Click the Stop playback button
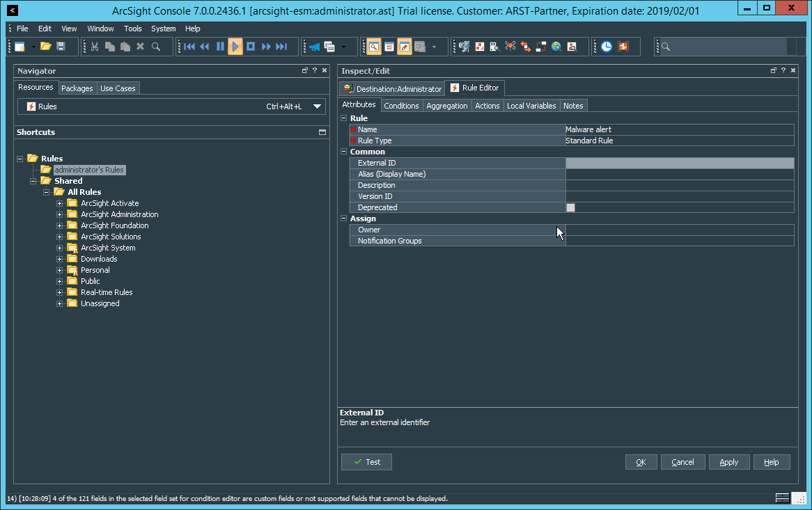The width and height of the screenshot is (812, 510). pos(251,47)
